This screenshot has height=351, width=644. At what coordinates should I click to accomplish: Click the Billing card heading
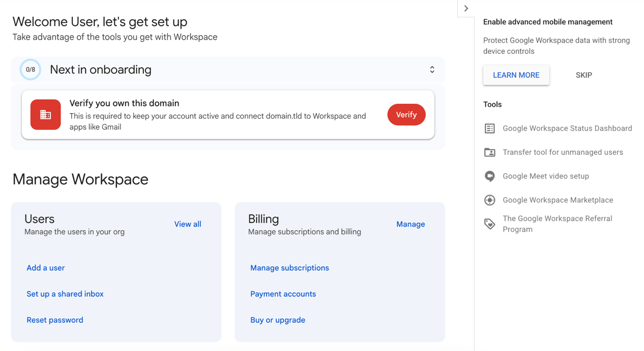pyautogui.click(x=264, y=219)
